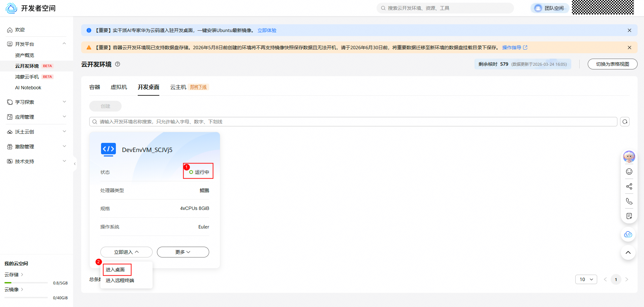
Task: Click the 开发者空间 cloud logo
Action: point(11,8)
